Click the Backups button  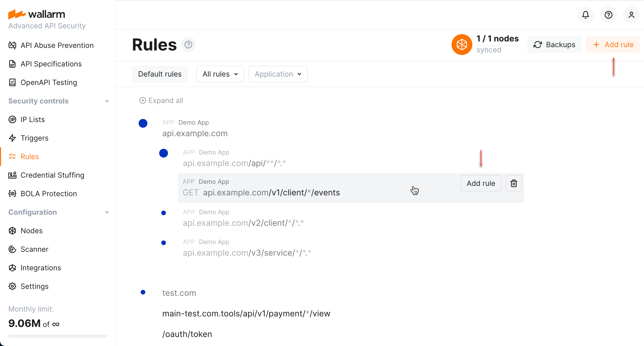tap(554, 45)
